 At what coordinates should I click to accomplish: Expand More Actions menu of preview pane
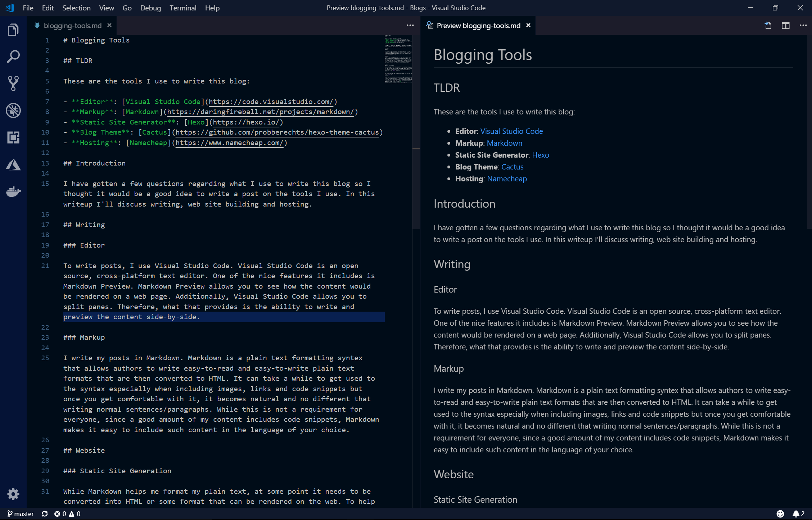[803, 26]
